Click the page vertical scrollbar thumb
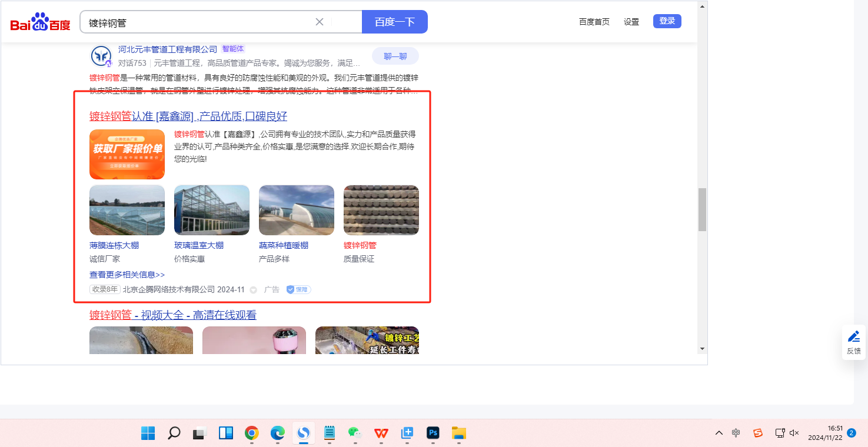This screenshot has width=868, height=447. click(x=702, y=209)
